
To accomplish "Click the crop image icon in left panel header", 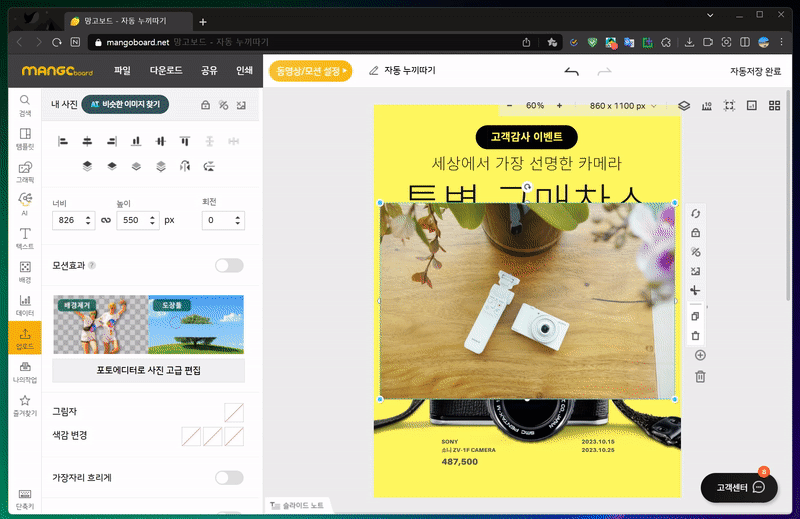I will pyautogui.click(x=241, y=105).
